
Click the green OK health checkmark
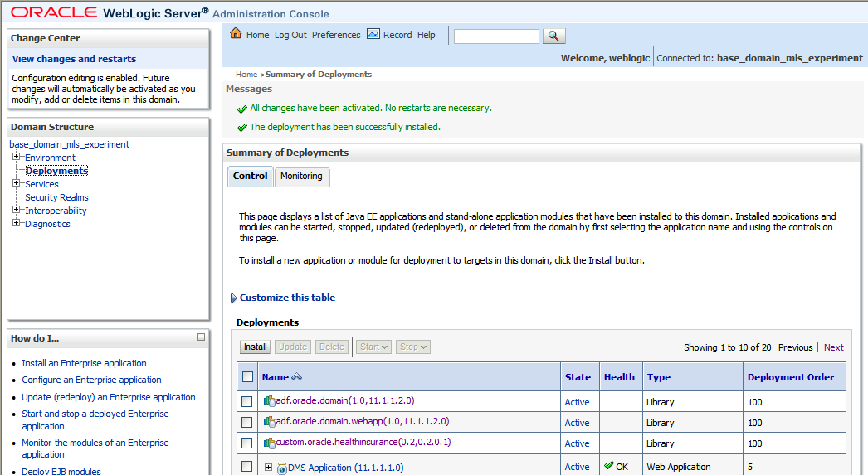(x=609, y=465)
